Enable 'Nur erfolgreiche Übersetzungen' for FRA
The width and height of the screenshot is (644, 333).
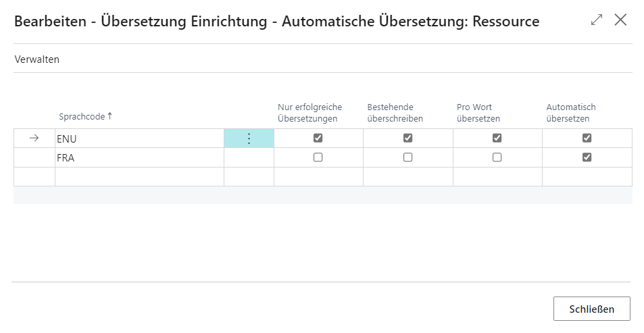pos(318,157)
